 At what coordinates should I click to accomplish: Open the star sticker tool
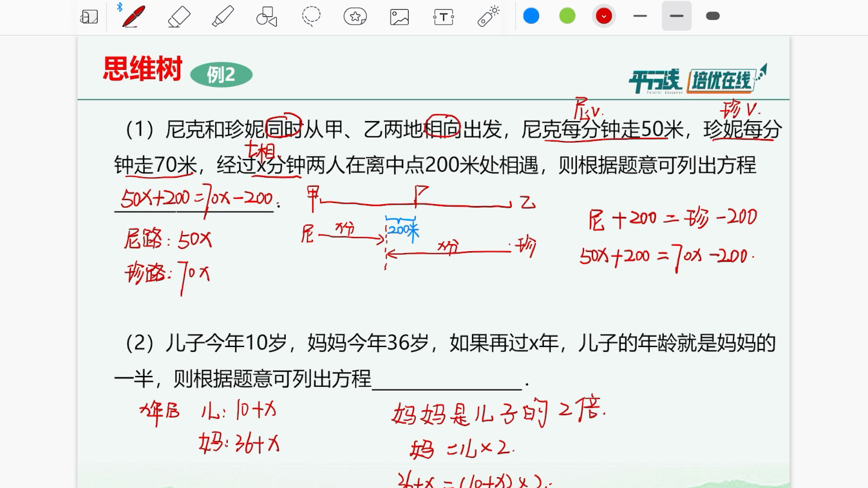(x=354, y=16)
